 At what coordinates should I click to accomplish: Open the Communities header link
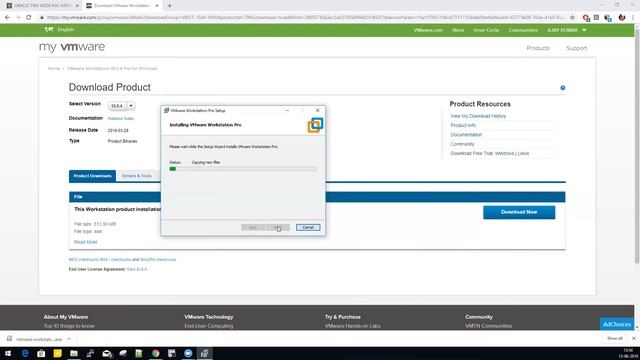[x=523, y=30]
